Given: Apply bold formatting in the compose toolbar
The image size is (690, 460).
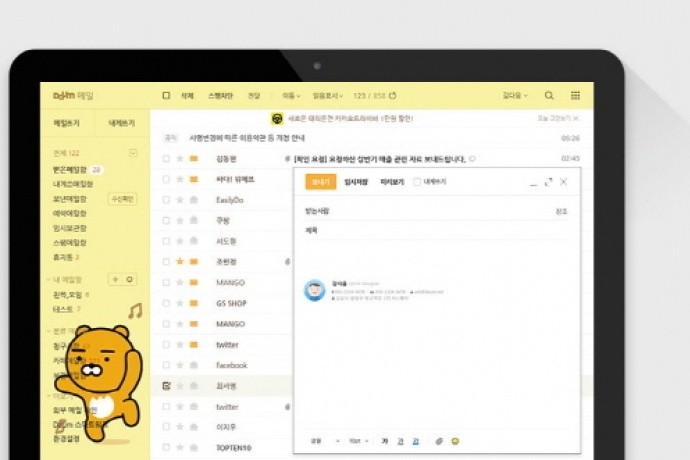Looking at the screenshot, I should (385, 441).
